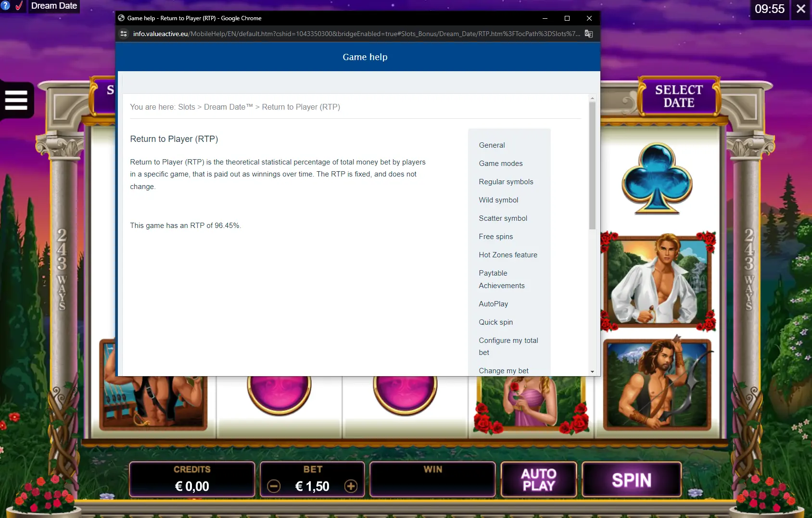Viewport: 812px width, 518px height.
Task: Click the Dream Date title label
Action: [x=54, y=6]
